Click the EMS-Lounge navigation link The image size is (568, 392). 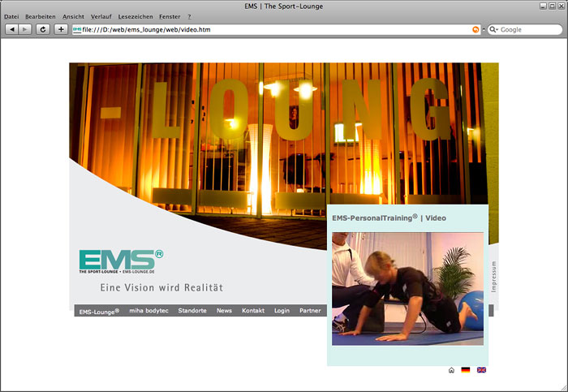pos(99,311)
